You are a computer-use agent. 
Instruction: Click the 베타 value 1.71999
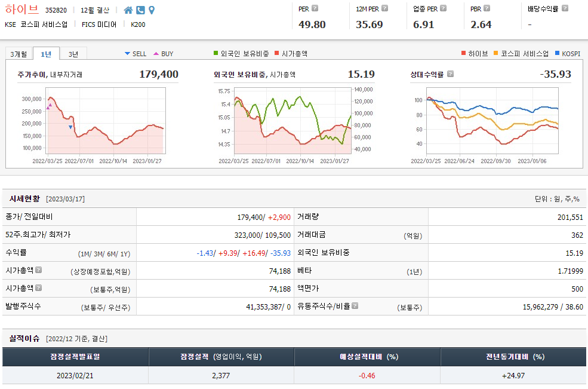point(570,271)
